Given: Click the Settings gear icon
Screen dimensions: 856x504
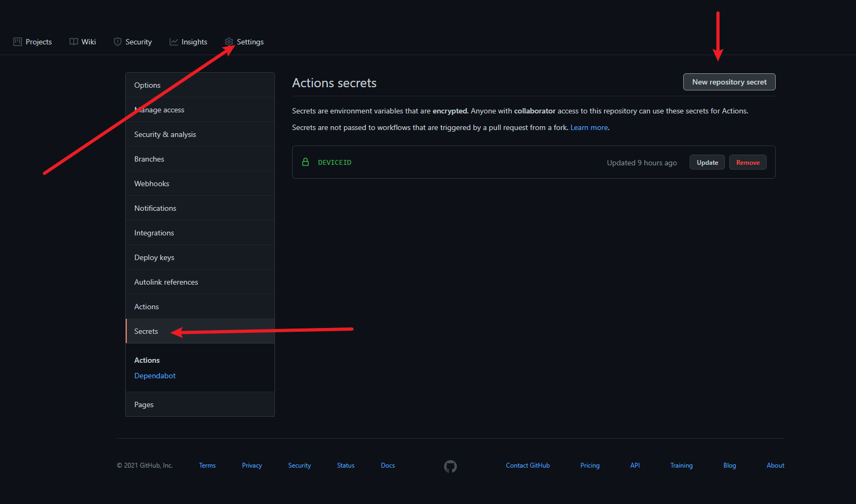Looking at the screenshot, I should pyautogui.click(x=229, y=42).
